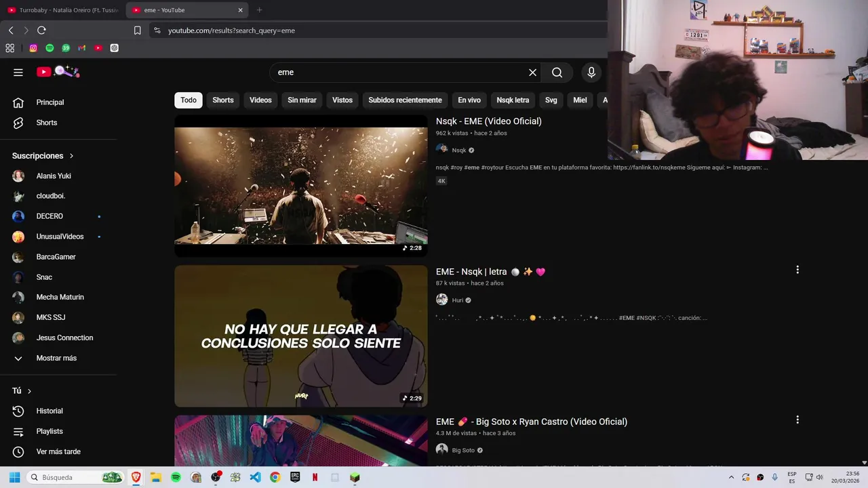
Task: Select the Svg filter chip
Action: click(551, 100)
